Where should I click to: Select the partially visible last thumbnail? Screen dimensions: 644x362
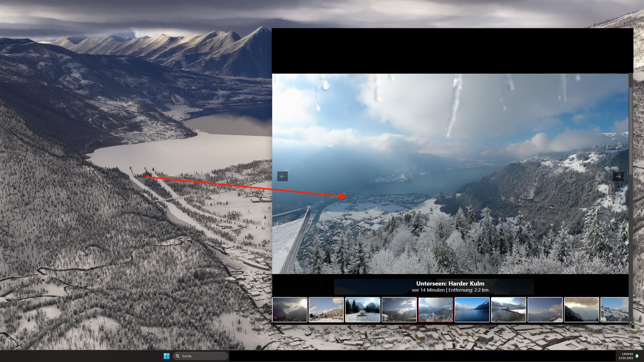point(614,310)
